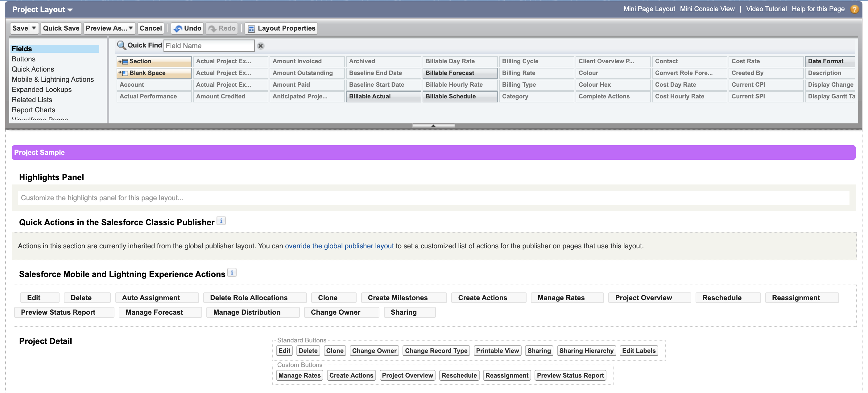Open the Preview As dropdown
The height and width of the screenshot is (393, 868).
click(110, 28)
